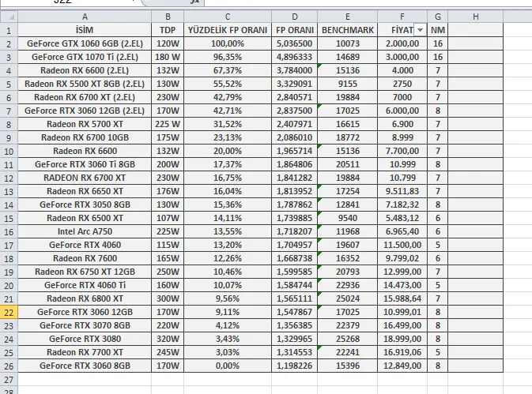Click price cell 15.988,64
532x394 pixels.
point(402,298)
